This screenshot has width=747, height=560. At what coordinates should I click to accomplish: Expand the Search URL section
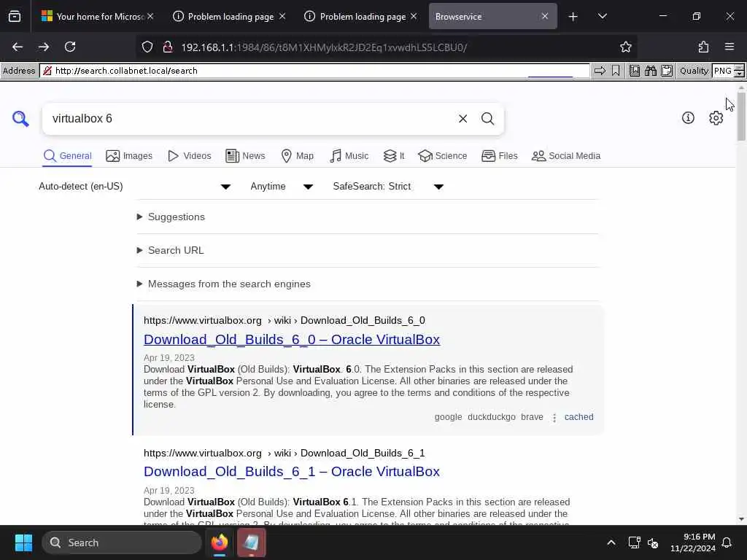170,250
